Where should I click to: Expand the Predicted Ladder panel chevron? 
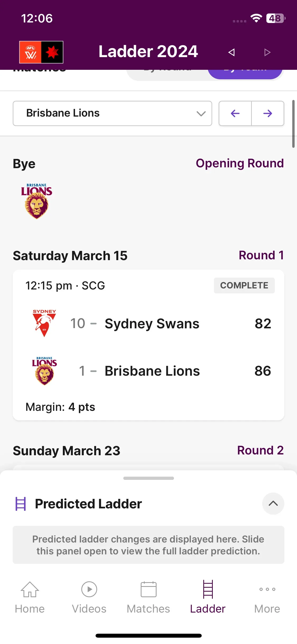pyautogui.click(x=273, y=504)
